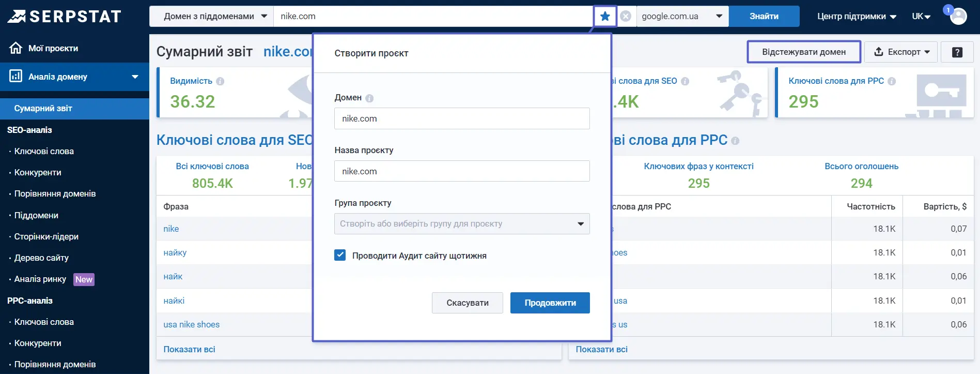Viewport: 980px width, 374px height.
Task: Click the 36.32 visibility value
Action: (x=193, y=102)
